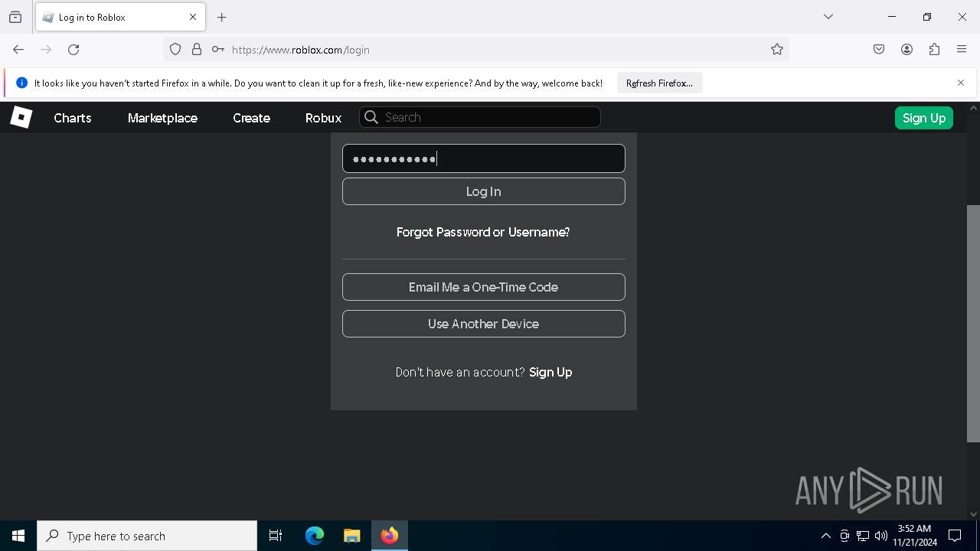This screenshot has width=980, height=551.
Task: Open the Robux menu item
Action: 323,118
